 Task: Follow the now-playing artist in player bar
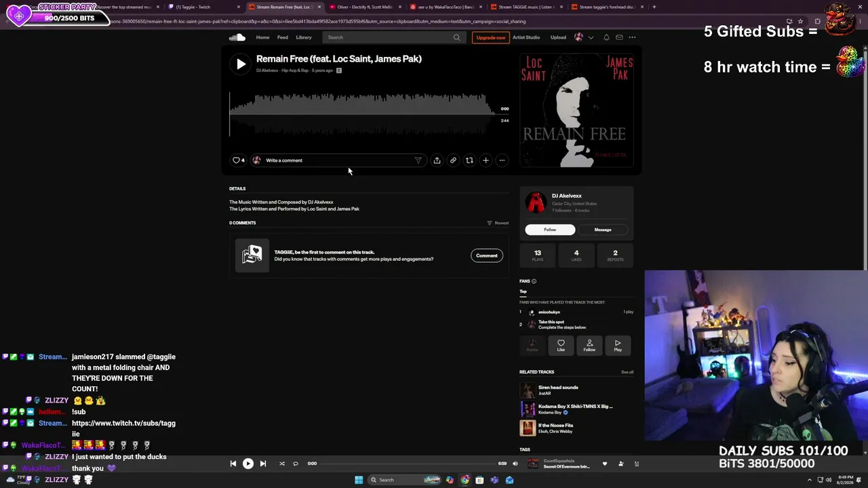(620, 464)
